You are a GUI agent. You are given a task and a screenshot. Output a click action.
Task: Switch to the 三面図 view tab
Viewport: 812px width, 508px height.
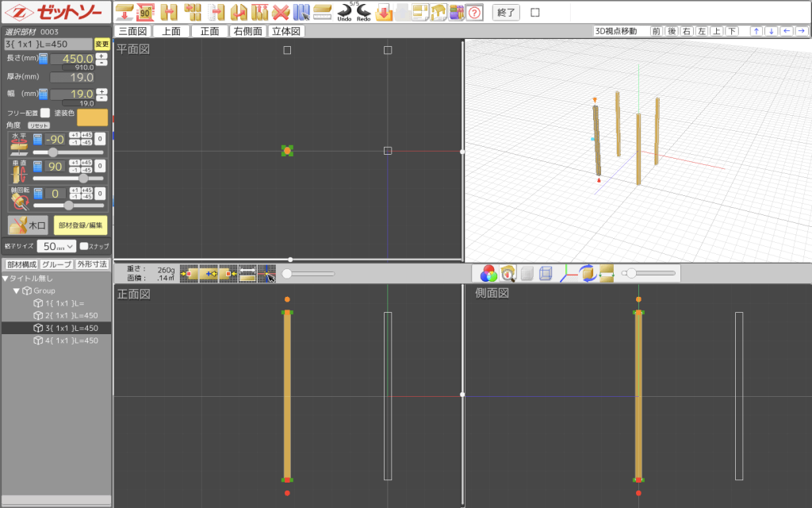(132, 31)
